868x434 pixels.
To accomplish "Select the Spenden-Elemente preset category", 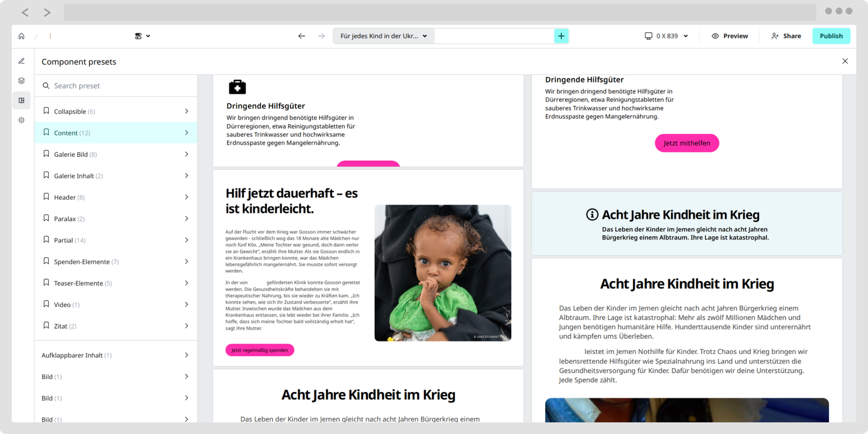I will pyautogui.click(x=116, y=262).
